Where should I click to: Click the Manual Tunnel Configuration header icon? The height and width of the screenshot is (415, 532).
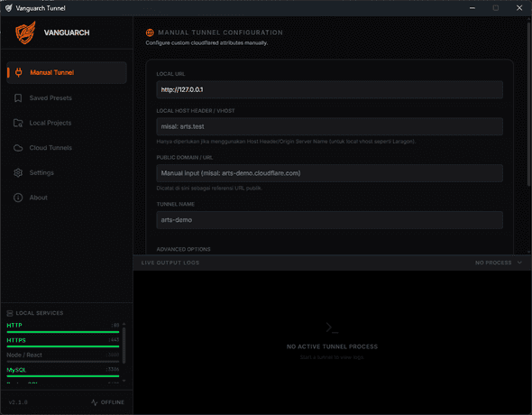point(150,32)
